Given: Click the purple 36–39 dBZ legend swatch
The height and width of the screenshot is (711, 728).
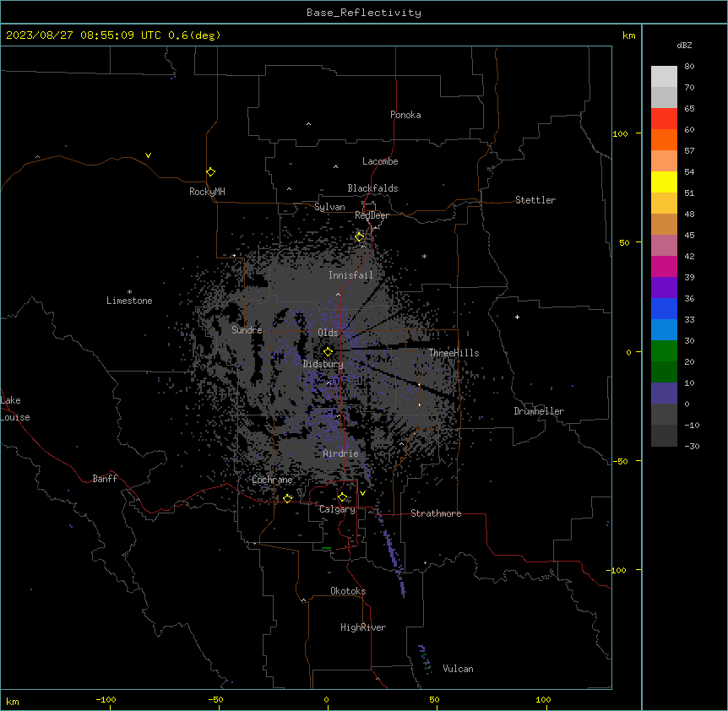Looking at the screenshot, I should [664, 287].
